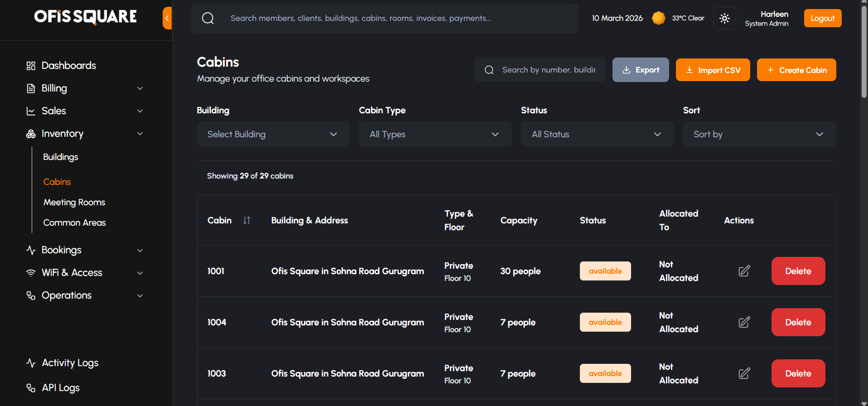The image size is (868, 406).
Task: Go to Buildings under Inventory
Action: 61,157
